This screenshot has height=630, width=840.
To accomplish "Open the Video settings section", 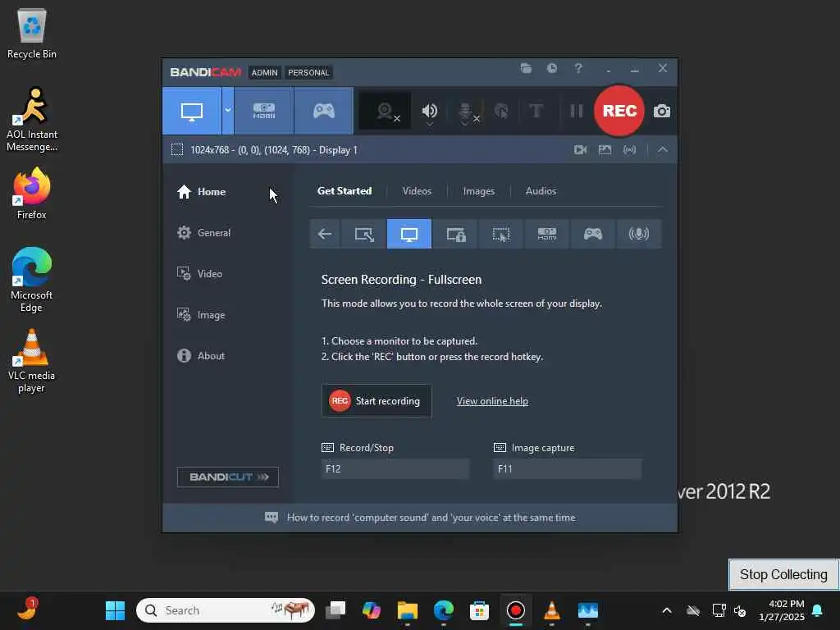I will 199,274.
